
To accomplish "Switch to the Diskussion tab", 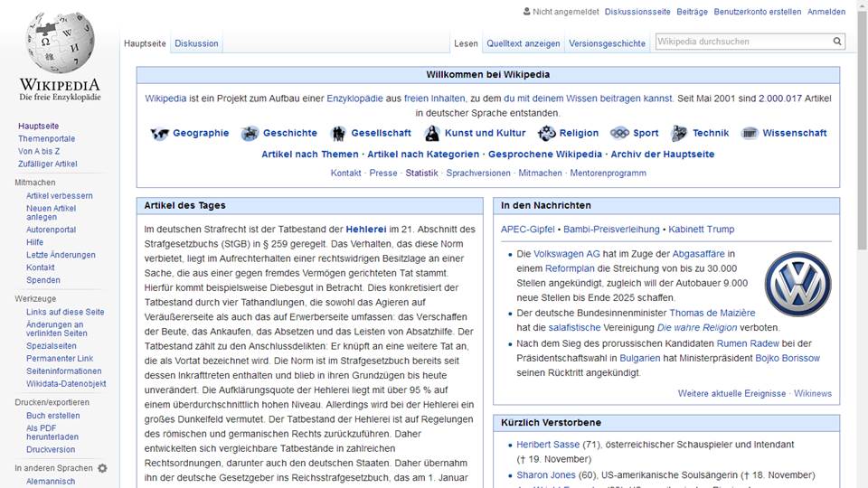I will (196, 43).
